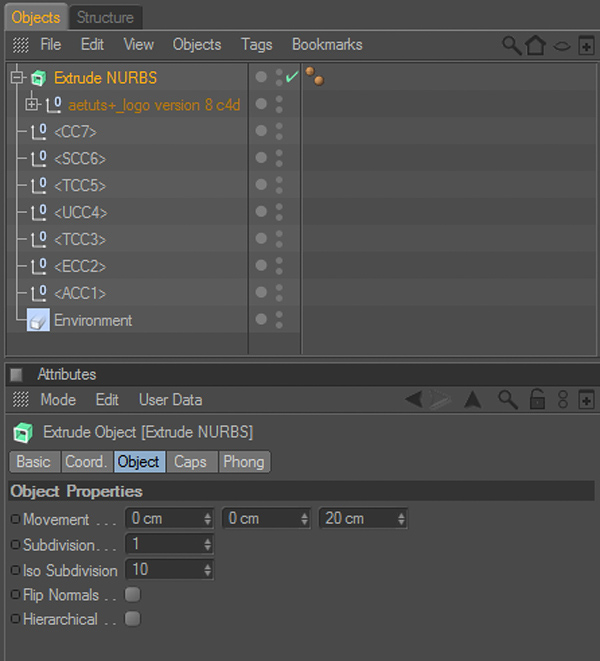Click the spline icon next to <ACC1>
Image resolution: width=600 pixels, height=661 pixels.
coord(39,293)
